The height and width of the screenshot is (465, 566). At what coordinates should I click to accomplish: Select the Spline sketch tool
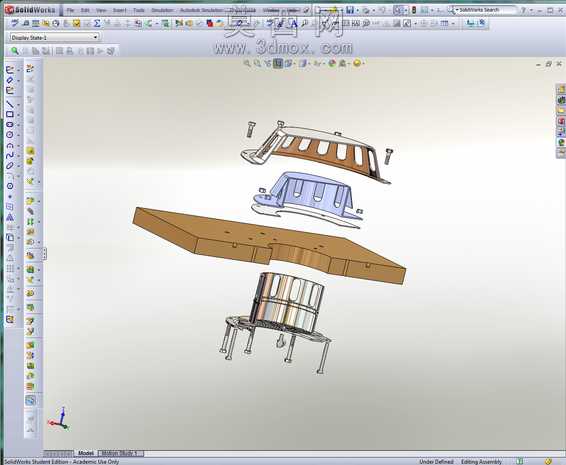(x=10, y=156)
